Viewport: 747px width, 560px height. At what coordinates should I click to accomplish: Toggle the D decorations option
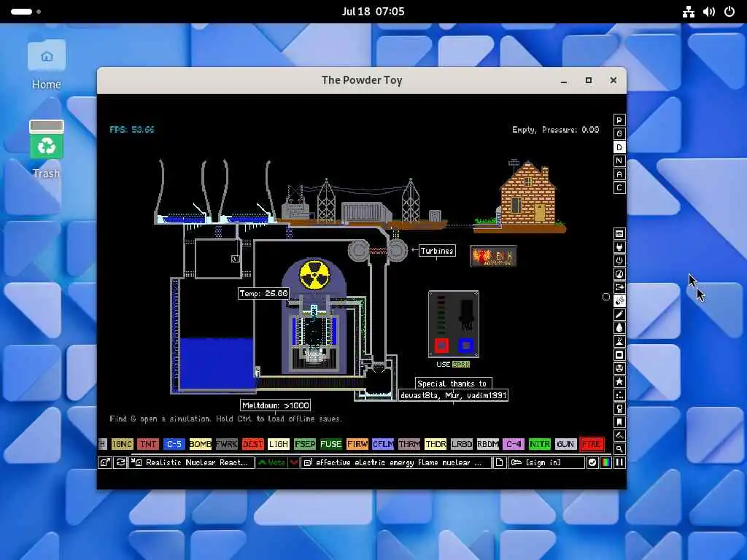[619, 147]
